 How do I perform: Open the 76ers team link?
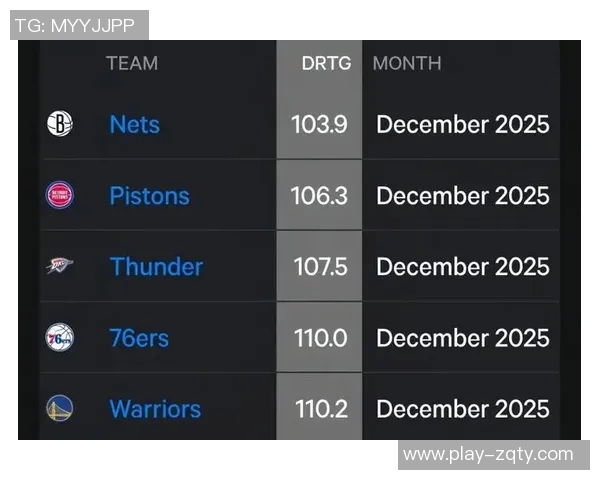pyautogui.click(x=139, y=337)
